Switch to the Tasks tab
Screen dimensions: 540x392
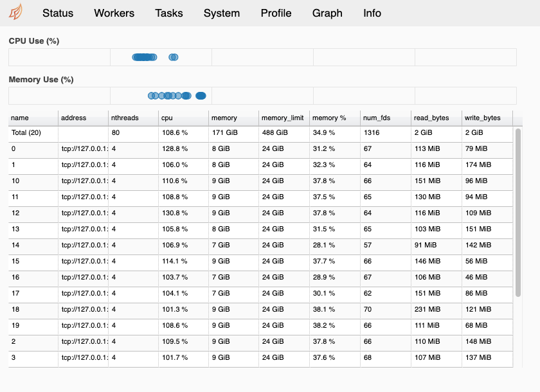168,13
